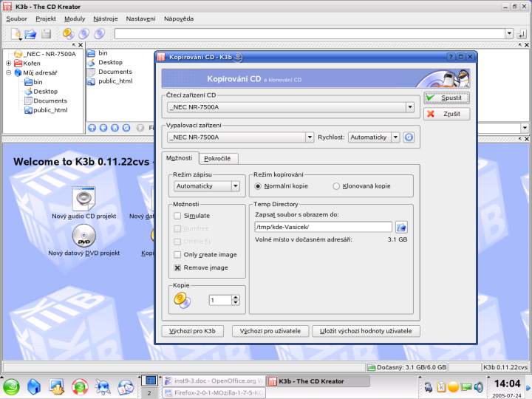Viewport: 532px width, 399px height.
Task: Click the temp directory path field
Action: 324,227
